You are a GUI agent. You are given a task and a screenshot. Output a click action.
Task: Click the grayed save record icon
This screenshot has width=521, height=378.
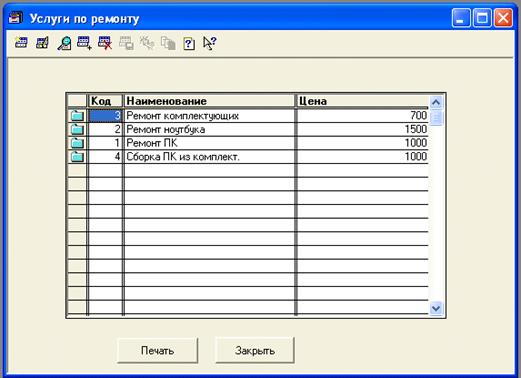pyautogui.click(x=126, y=43)
